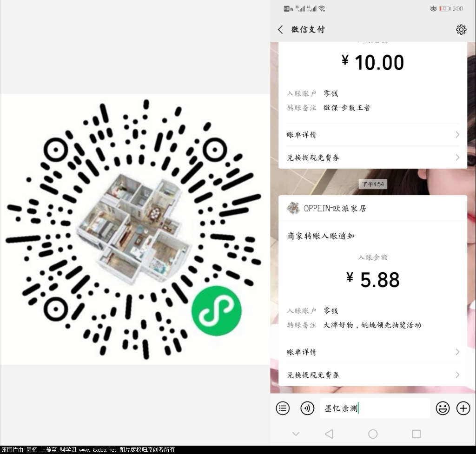Tap the Android back navigation triangle
Image resolution: width=476 pixels, height=454 pixels.
[329, 434]
